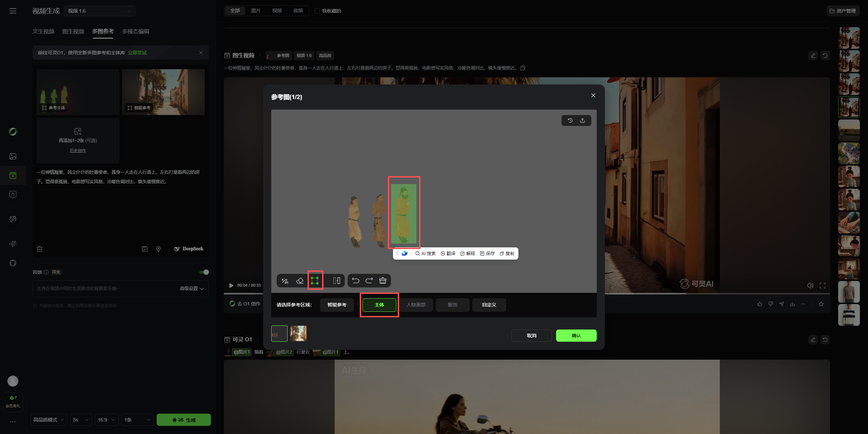Activate the box selection tool
The image size is (868, 434).
(315, 281)
